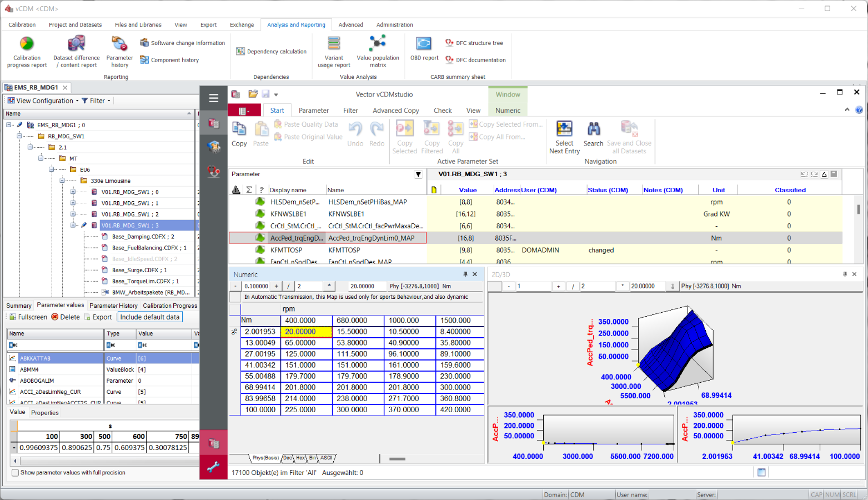
Task: Open the Parameter column dropdown arrow
Action: point(418,174)
